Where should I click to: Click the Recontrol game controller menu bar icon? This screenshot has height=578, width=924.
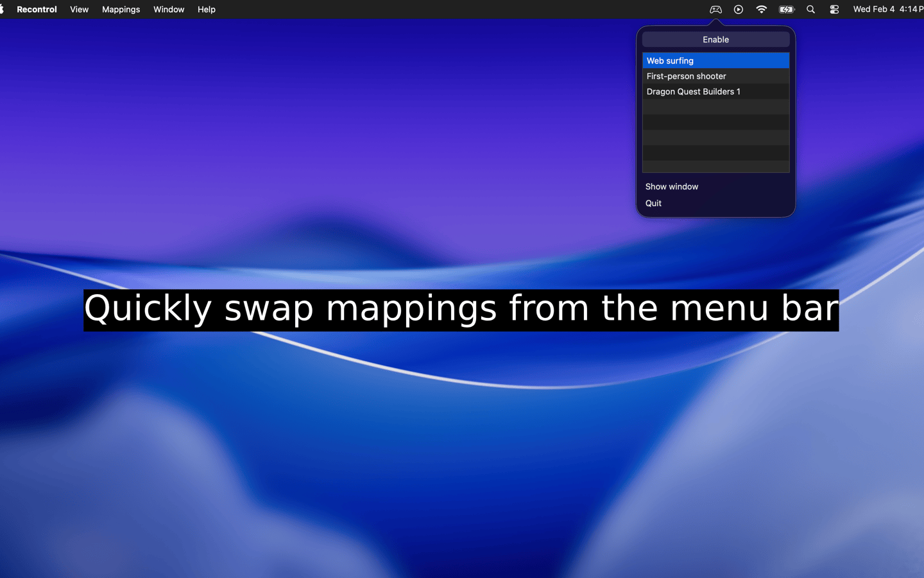pos(715,9)
